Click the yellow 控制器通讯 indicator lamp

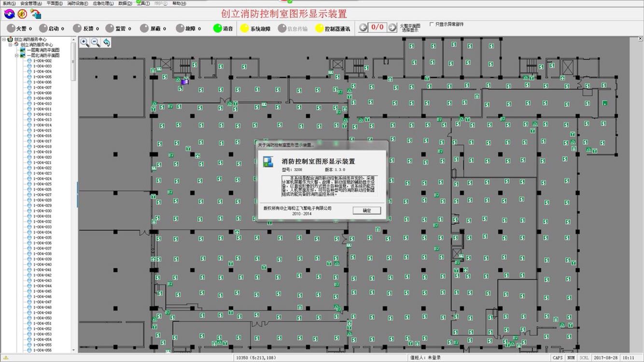(x=319, y=28)
